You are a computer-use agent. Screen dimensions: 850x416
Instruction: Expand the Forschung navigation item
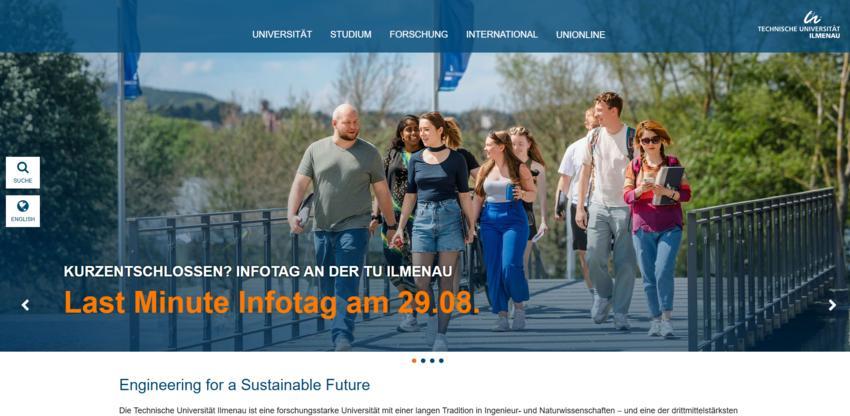pyautogui.click(x=418, y=34)
